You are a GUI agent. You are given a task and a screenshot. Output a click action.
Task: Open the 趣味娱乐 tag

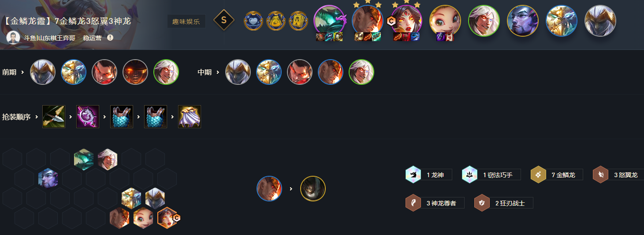click(x=186, y=21)
